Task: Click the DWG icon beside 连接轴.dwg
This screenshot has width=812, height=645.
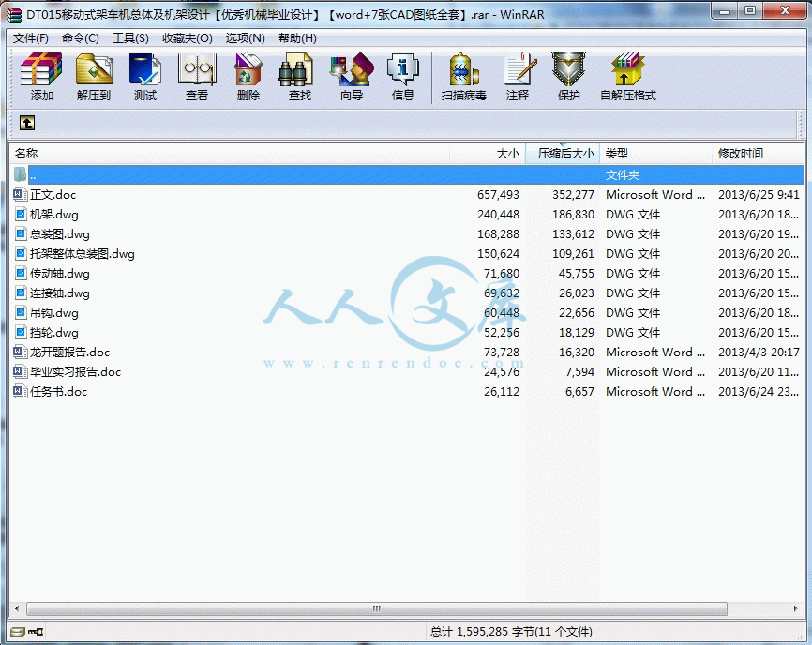Action: click(21, 293)
